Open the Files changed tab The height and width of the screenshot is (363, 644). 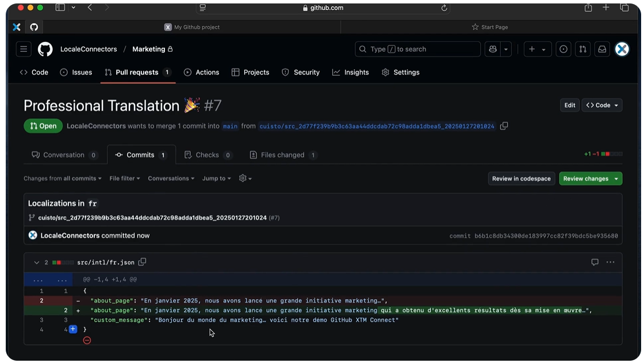click(283, 155)
